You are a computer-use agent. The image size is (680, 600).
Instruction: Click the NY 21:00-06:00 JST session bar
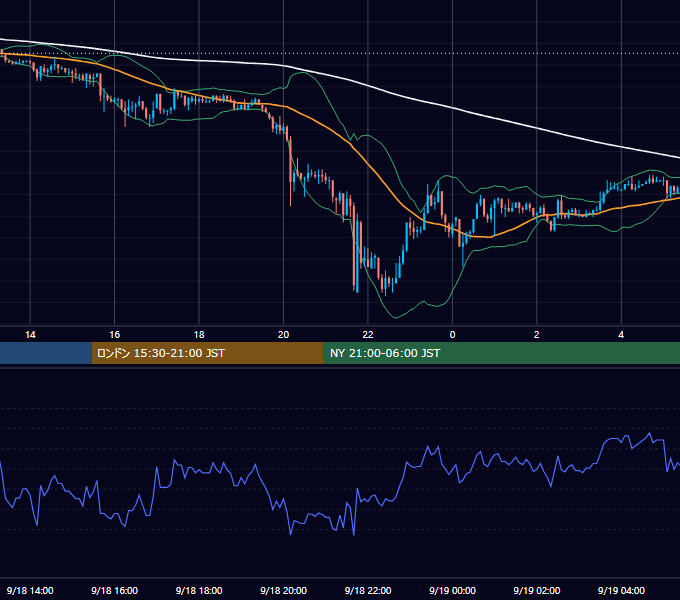[x=502, y=353]
